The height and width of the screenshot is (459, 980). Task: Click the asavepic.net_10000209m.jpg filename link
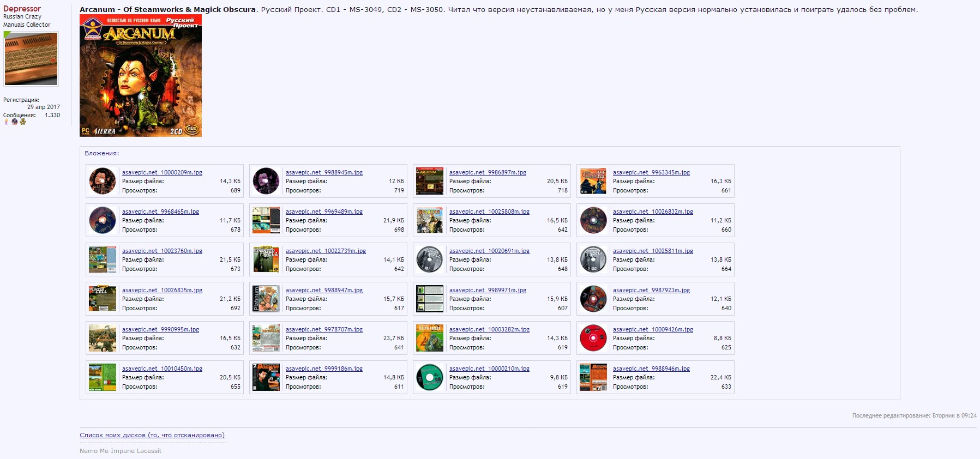coord(162,172)
